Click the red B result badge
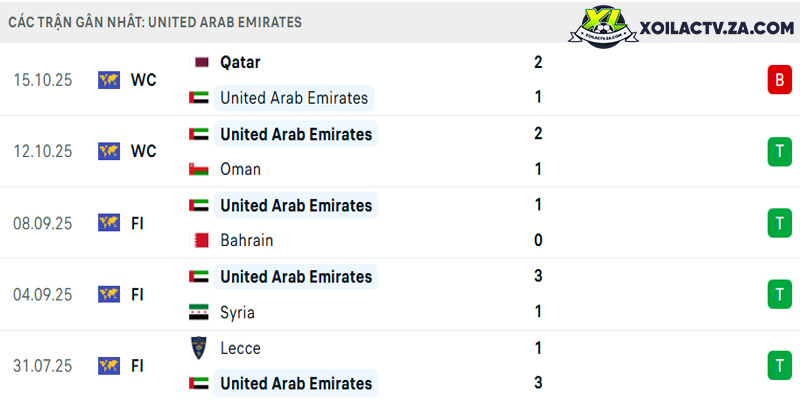800x400 pixels. pyautogui.click(x=780, y=80)
